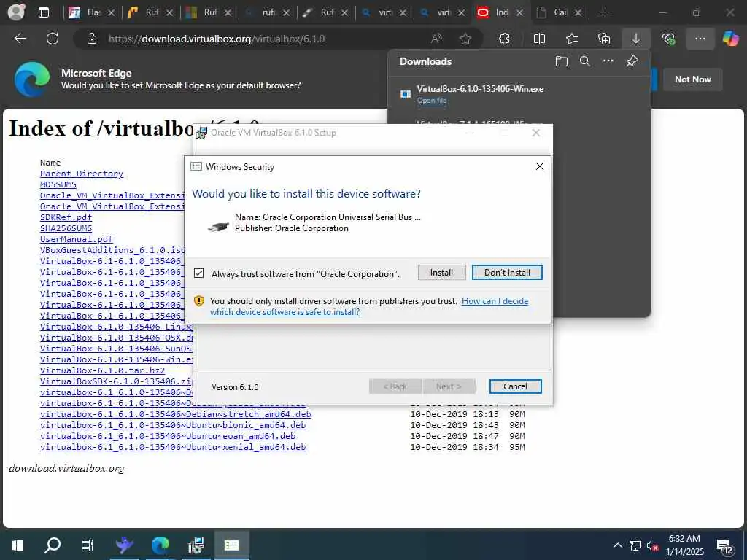Viewport: 747px width, 560px height.
Task: Toggle the Downloads toolbar button
Action: 636,39
